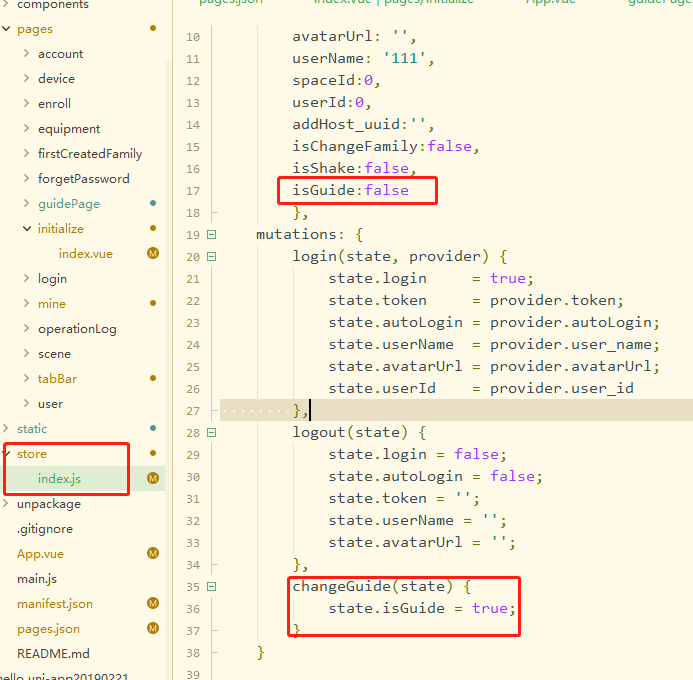Click the changeGuide(state) function name
The image size is (693, 680).
point(373,586)
